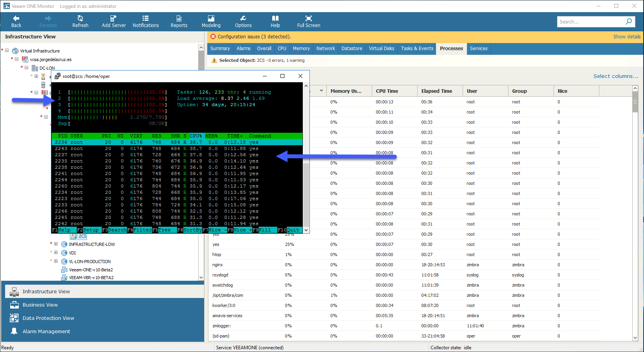
Task: Click the Refresh toolbar icon
Action: coord(80,18)
